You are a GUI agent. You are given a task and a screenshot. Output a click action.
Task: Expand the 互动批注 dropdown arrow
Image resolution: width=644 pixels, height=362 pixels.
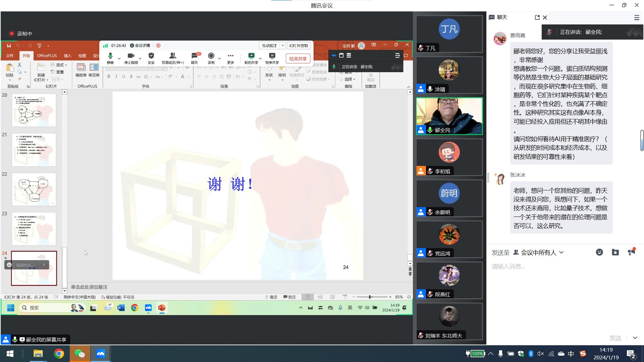[x=283, y=46]
